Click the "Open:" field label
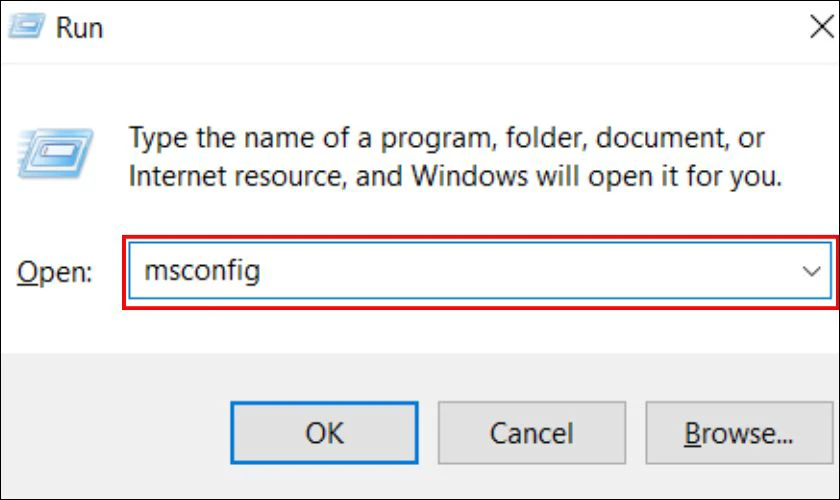Viewport: 840px width, 500px height. [55, 272]
